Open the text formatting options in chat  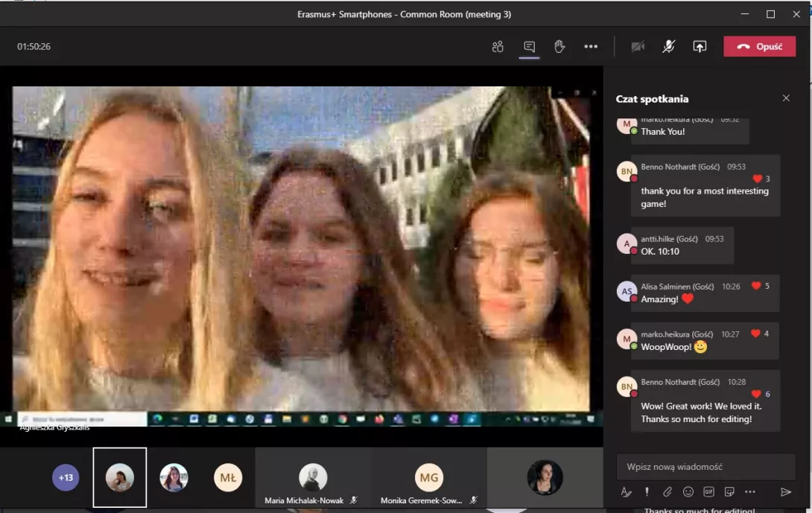click(x=627, y=492)
